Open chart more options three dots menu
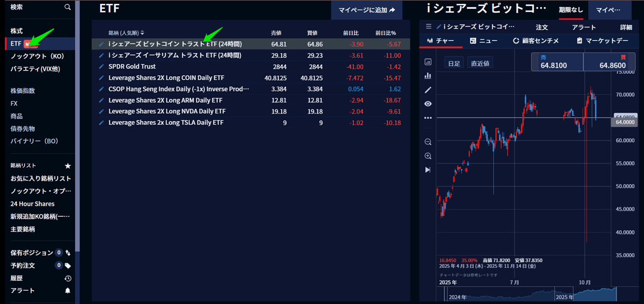The height and width of the screenshot is (304, 644). pyautogui.click(x=428, y=118)
